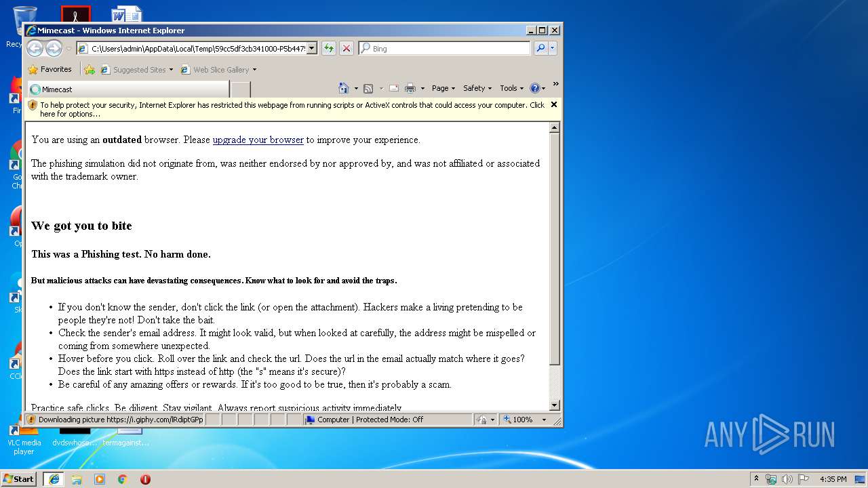Open the search provider dropdown arrow
This screenshot has height=488, width=868.
pos(553,48)
